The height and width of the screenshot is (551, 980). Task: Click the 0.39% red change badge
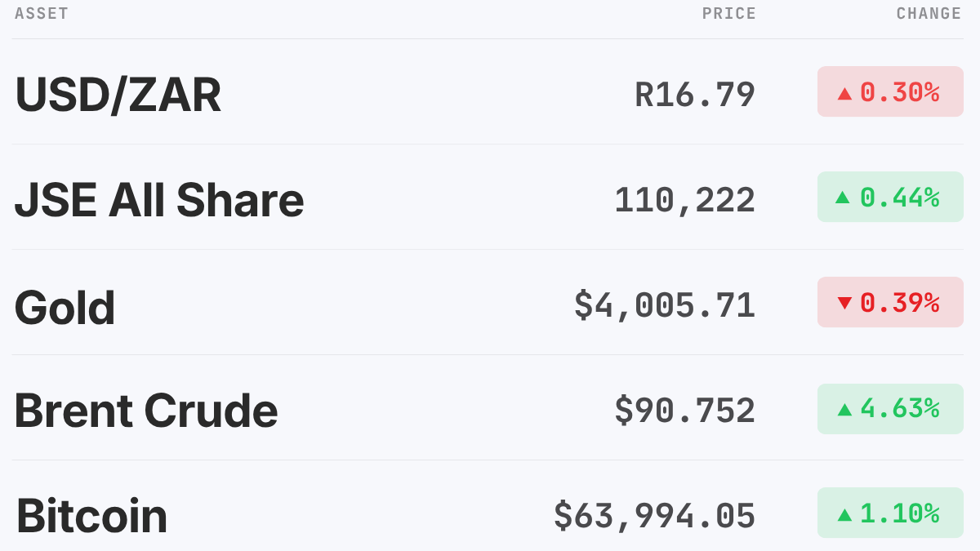(x=890, y=302)
